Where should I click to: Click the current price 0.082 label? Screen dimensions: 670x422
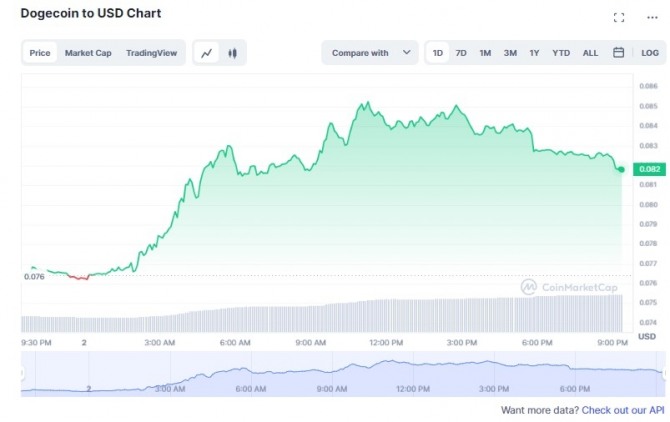pos(646,170)
